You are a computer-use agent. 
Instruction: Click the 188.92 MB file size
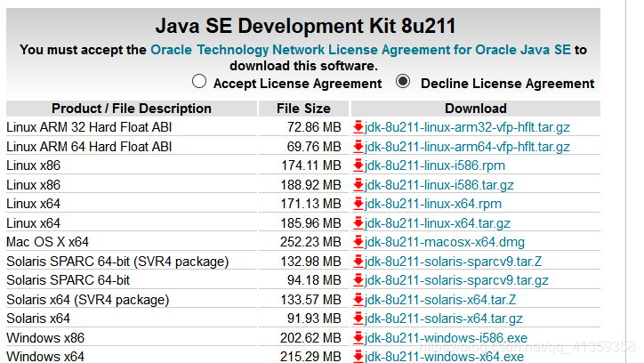click(311, 185)
